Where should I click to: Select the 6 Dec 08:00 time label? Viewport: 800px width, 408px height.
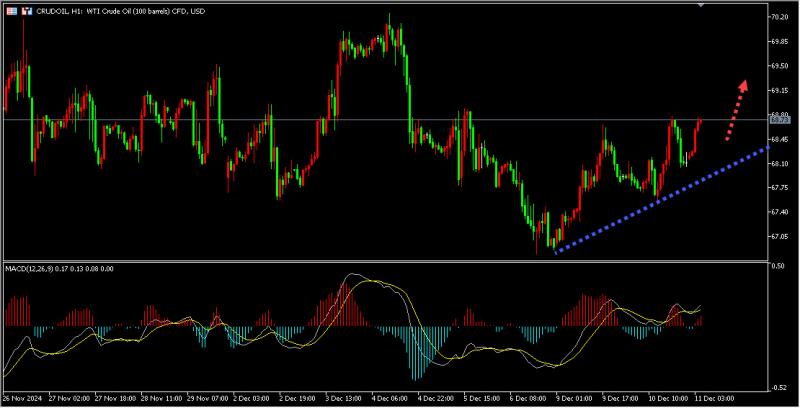pos(528,398)
